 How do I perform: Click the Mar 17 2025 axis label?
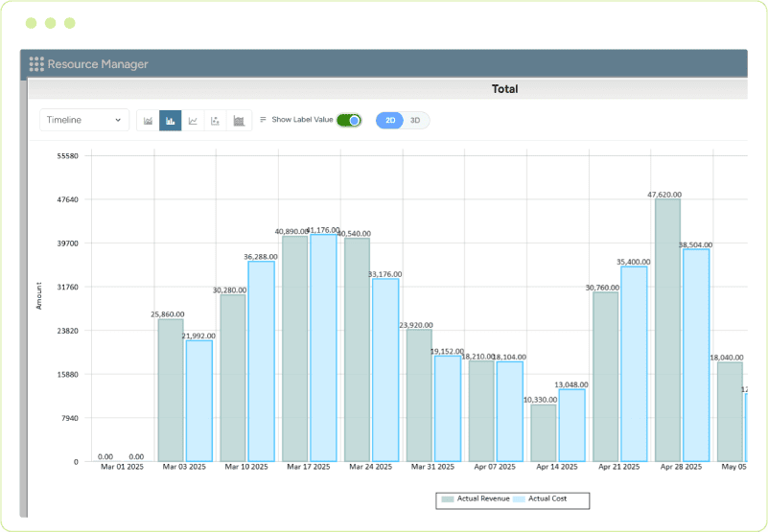(x=309, y=467)
